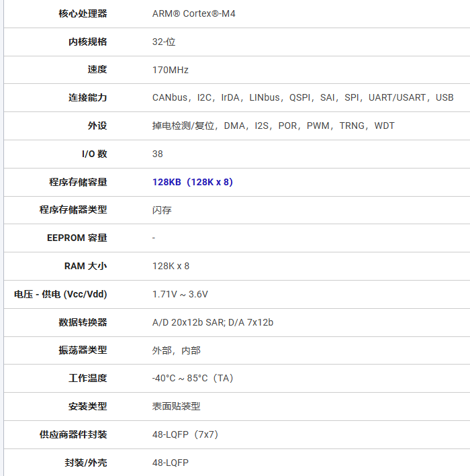Click the 振荡器类型 label
The height and width of the screenshot is (476, 470).
coord(83,350)
